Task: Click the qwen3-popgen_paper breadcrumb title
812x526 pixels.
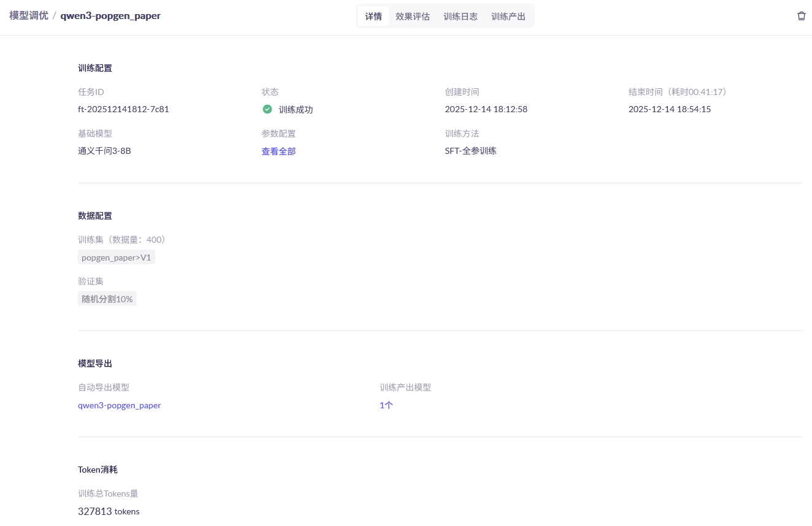Action: pyautogui.click(x=110, y=16)
